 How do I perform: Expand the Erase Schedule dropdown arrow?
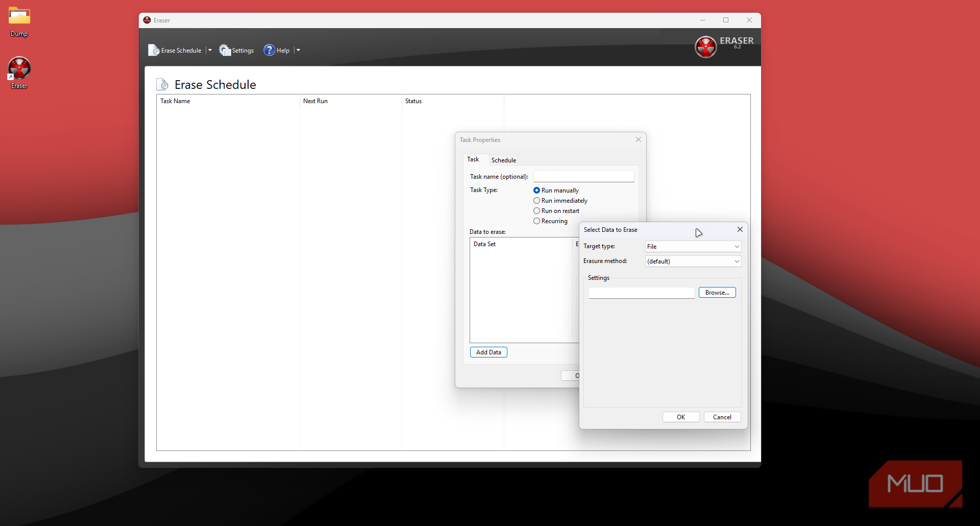pyautogui.click(x=210, y=50)
